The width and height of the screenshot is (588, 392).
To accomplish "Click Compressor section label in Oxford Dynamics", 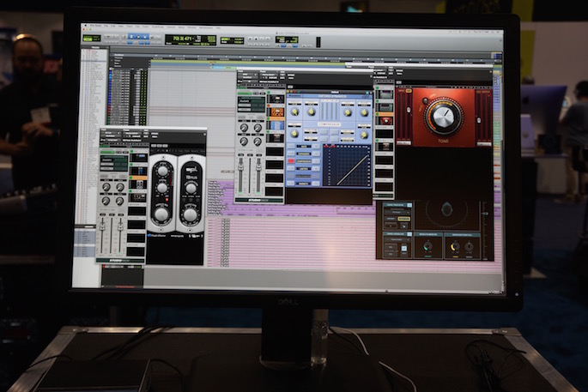I will pos(304,161).
